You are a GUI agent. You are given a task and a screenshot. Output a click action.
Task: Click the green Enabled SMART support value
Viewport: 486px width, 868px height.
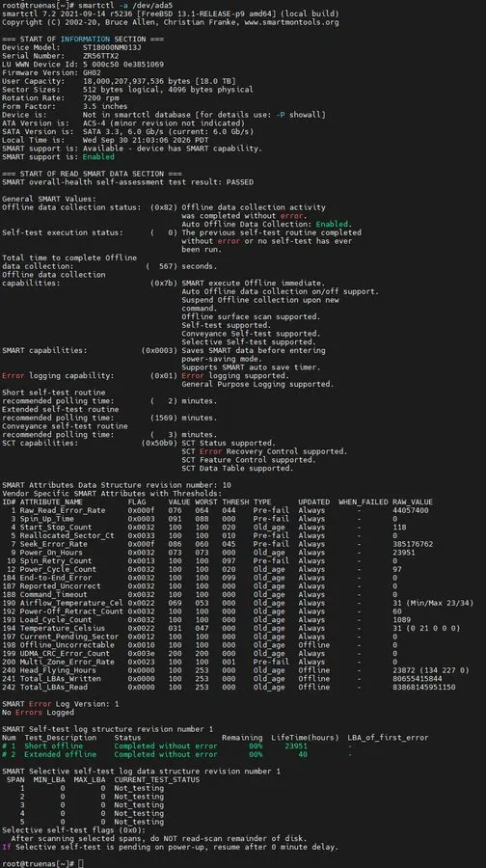98,156
